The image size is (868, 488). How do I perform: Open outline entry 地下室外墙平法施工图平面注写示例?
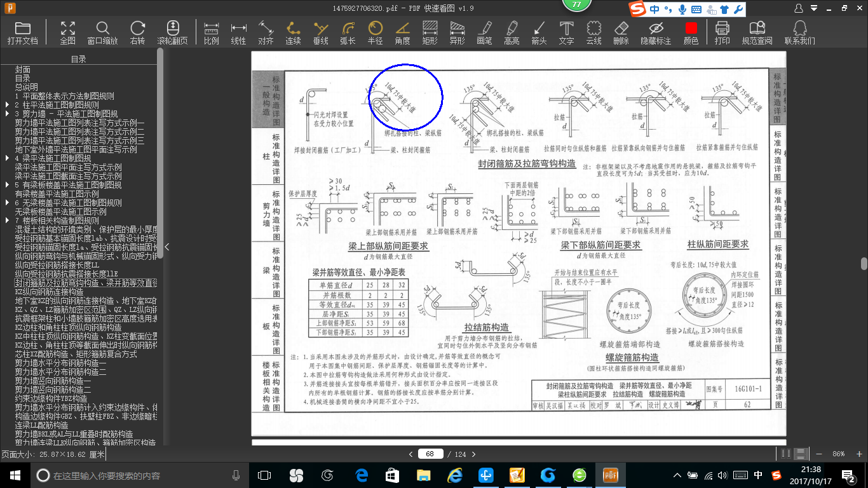pos(76,149)
